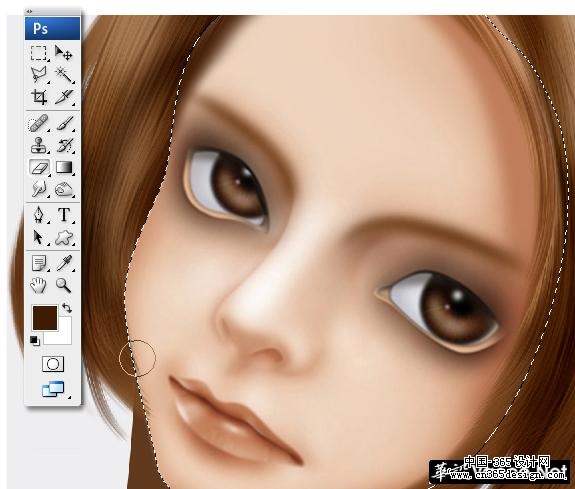Select the Zoom magnifier tool
Viewport: 575px width, 489px height.
pos(63,285)
